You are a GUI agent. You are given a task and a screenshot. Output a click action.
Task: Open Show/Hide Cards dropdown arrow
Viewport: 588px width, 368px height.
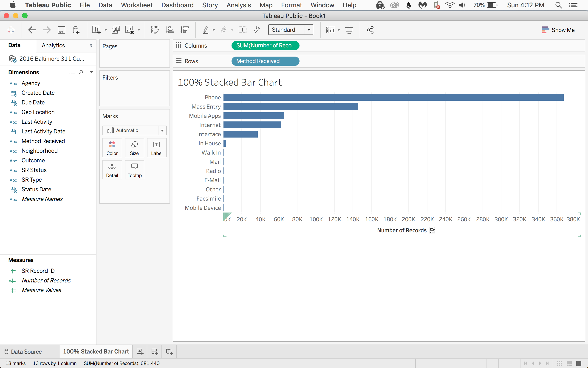(339, 30)
